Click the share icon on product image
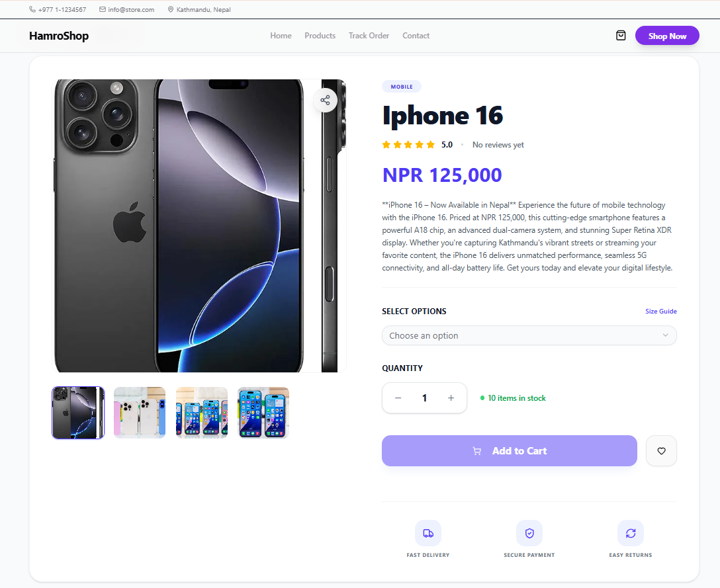 click(x=325, y=101)
